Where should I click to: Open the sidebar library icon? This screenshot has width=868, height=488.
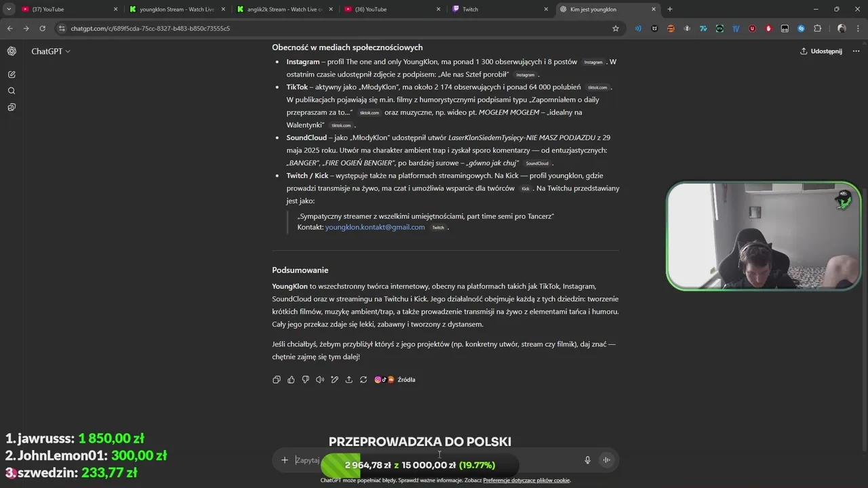(12, 107)
